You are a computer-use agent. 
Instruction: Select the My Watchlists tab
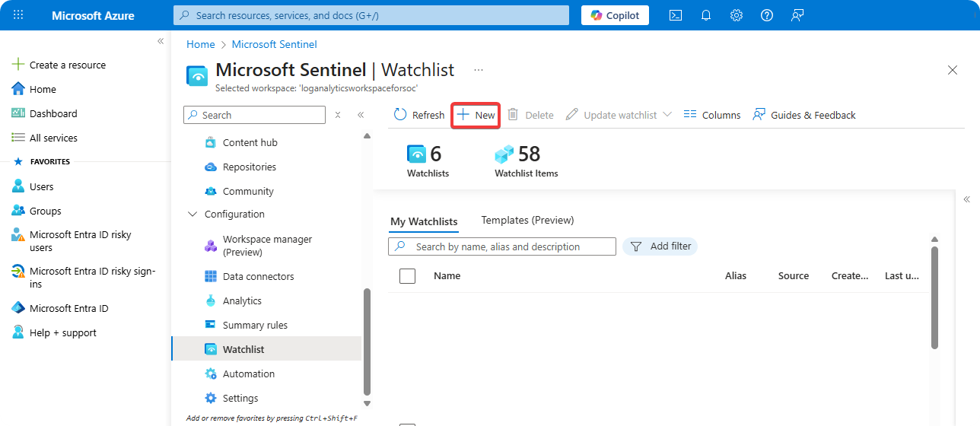pyautogui.click(x=424, y=221)
